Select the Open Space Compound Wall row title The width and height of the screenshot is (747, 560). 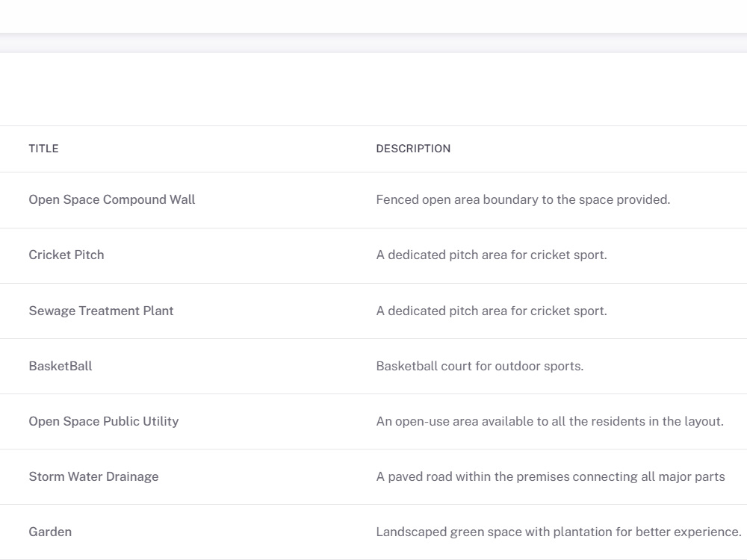click(x=112, y=199)
